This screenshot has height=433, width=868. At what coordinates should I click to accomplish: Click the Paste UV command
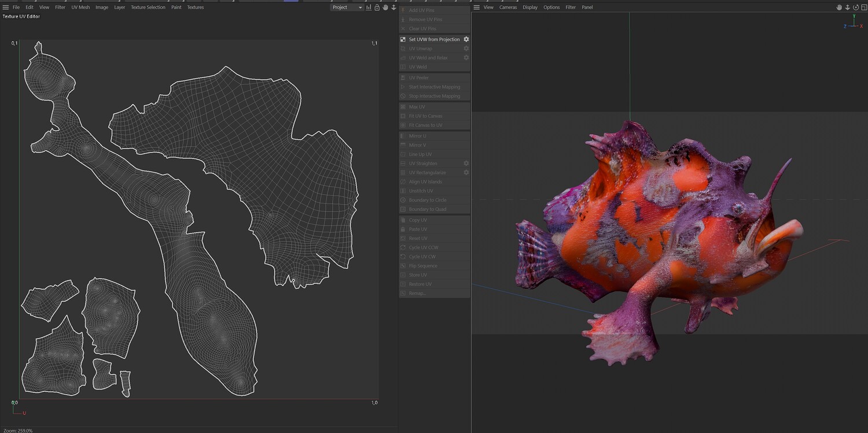(x=435, y=230)
